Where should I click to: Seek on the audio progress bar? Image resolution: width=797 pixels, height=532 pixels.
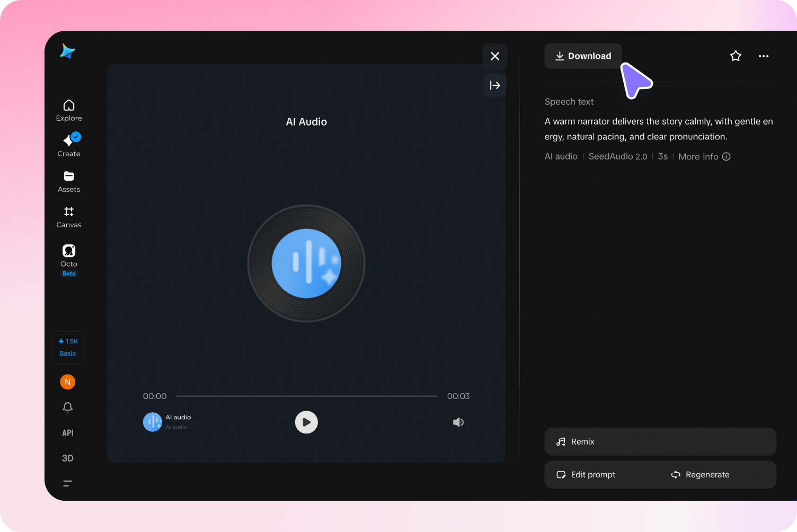[x=306, y=396]
